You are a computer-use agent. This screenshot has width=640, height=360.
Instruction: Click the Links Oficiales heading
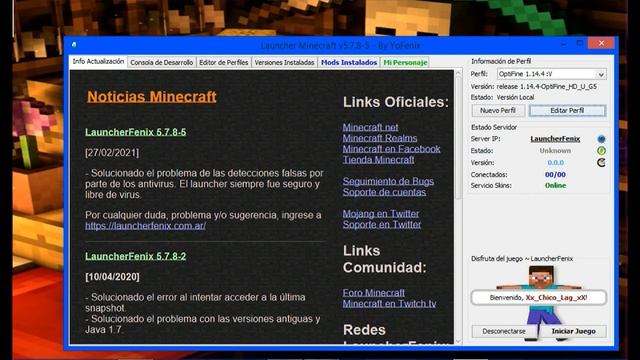click(x=396, y=102)
